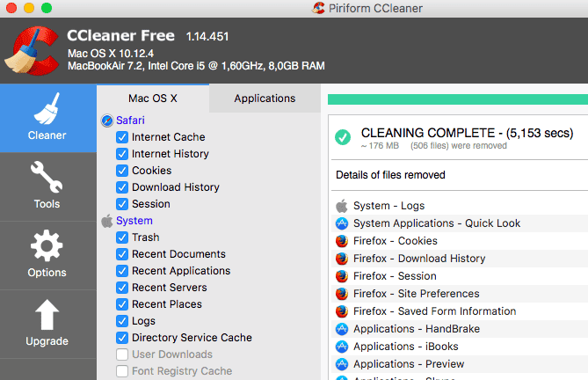This screenshot has width=588, height=380.
Task: Click the App Store icon beside HandBrake
Action: (x=342, y=329)
